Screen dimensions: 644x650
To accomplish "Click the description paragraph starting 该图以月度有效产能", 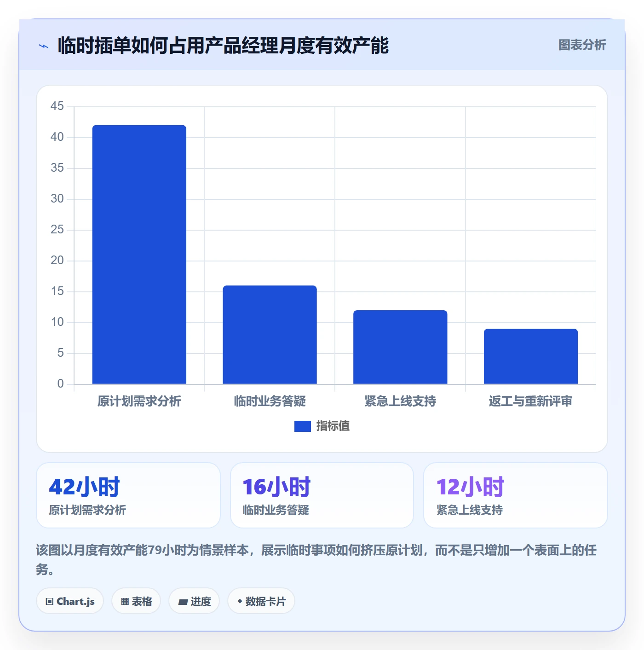I will 316,560.
